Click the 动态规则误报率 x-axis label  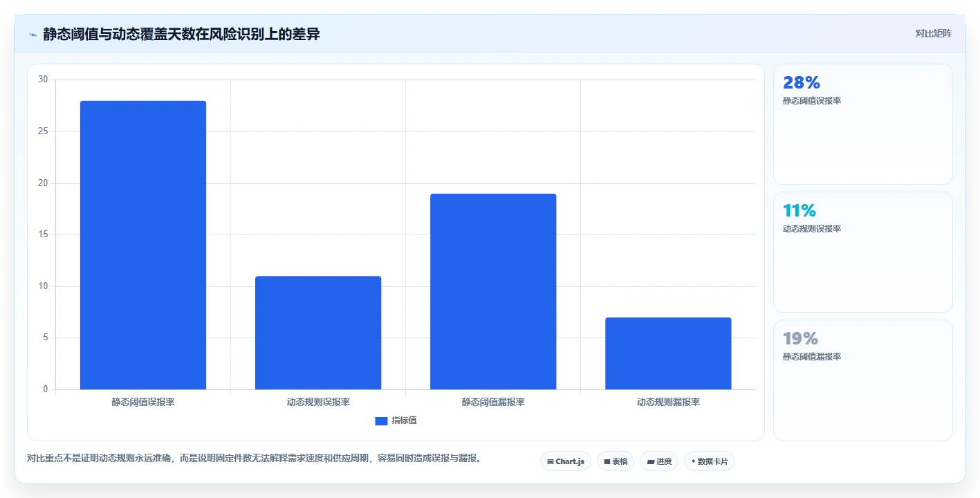pos(318,402)
